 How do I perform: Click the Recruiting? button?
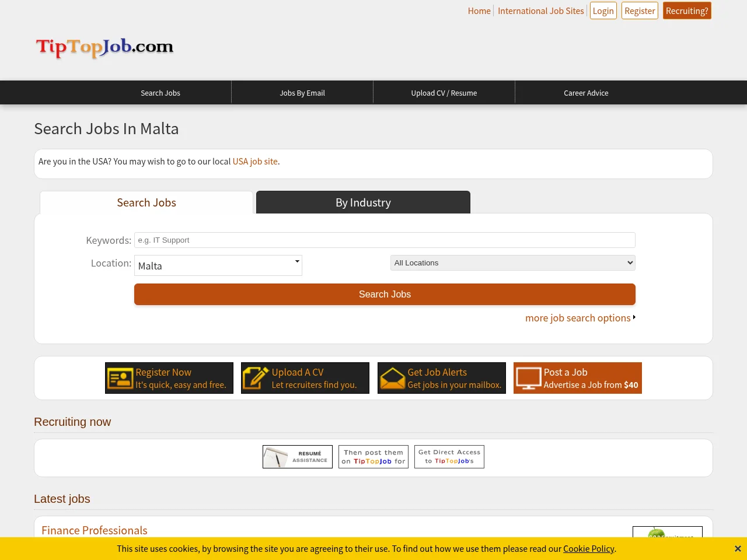click(x=687, y=10)
